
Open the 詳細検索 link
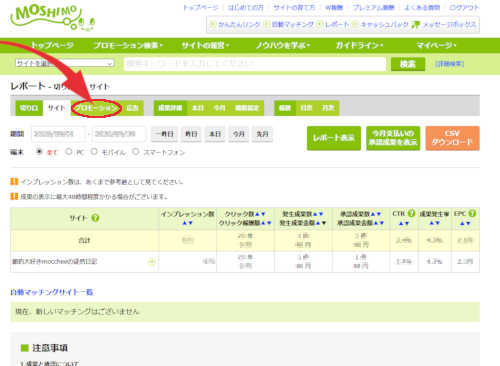pyautogui.click(x=450, y=64)
